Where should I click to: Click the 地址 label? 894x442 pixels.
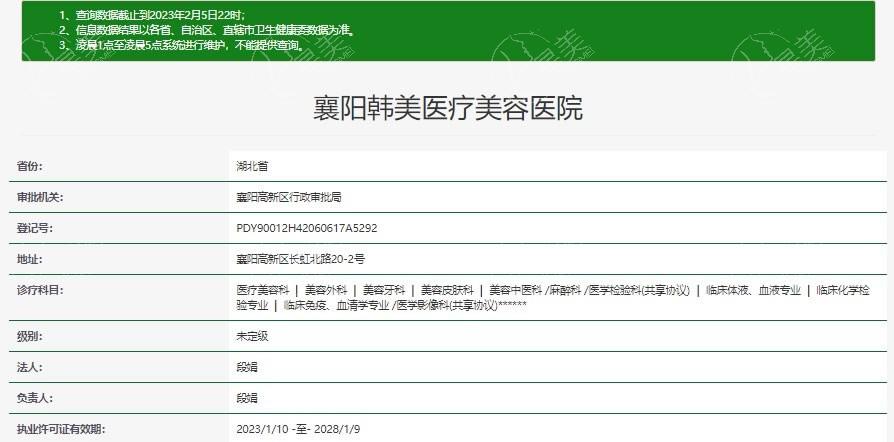pos(30,259)
